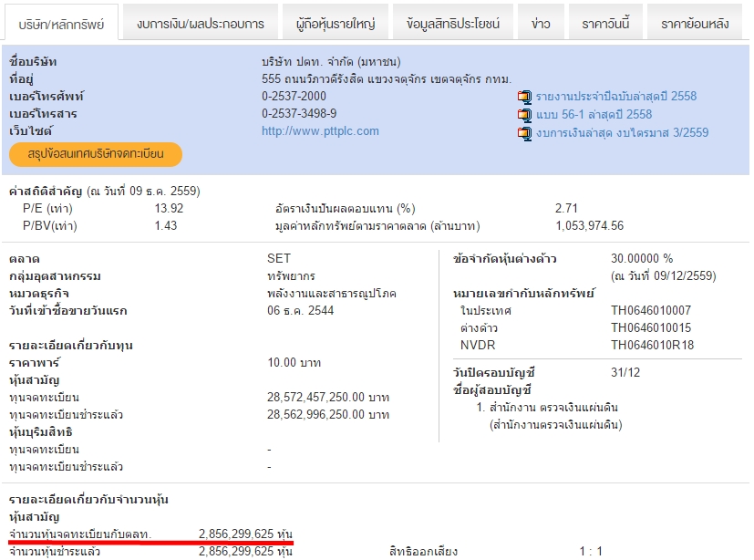This screenshot has height=560, width=754.
Task: Select the P/BV value 1.43
Action: click(x=165, y=225)
